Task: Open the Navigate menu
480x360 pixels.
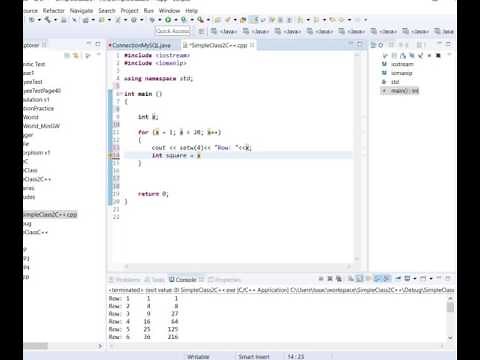Action: tap(81, 11)
